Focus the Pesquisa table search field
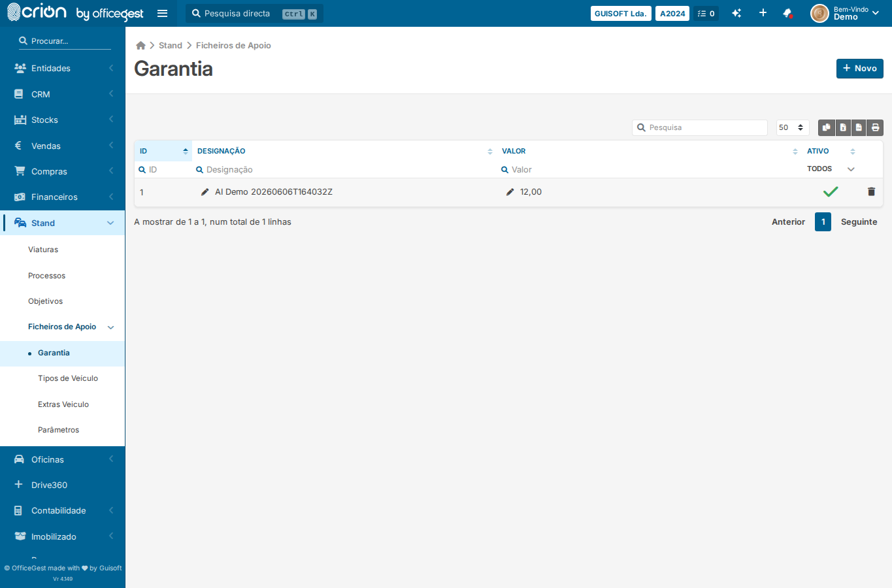892x588 pixels. pos(700,127)
